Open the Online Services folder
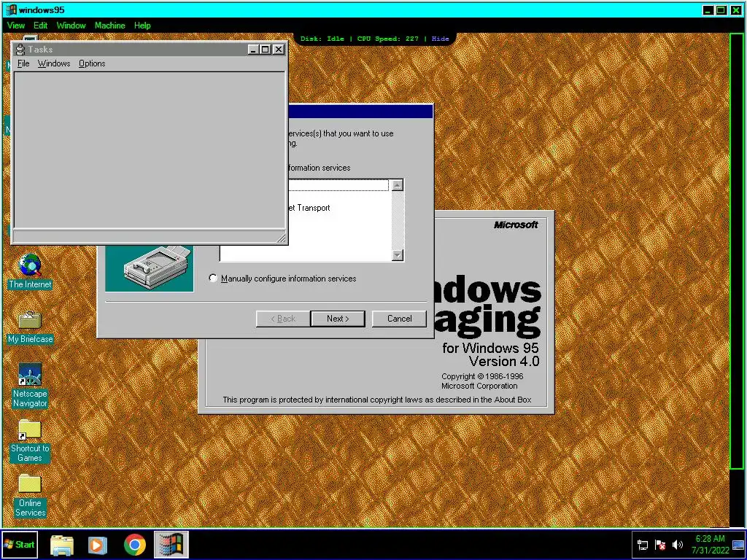Screen dimensions: 747x560 click(x=30, y=496)
